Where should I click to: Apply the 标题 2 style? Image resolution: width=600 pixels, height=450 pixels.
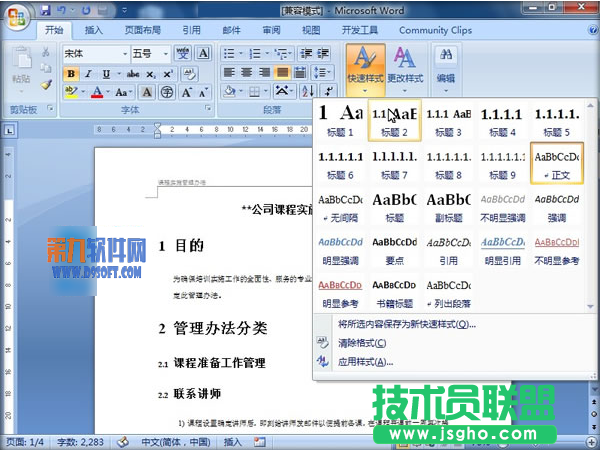395,120
